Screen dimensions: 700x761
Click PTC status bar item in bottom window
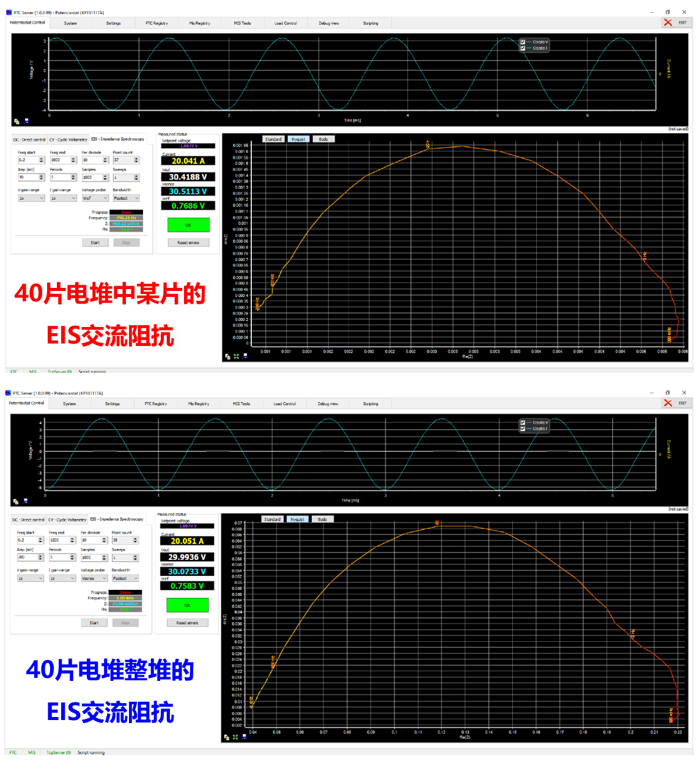click(x=13, y=752)
